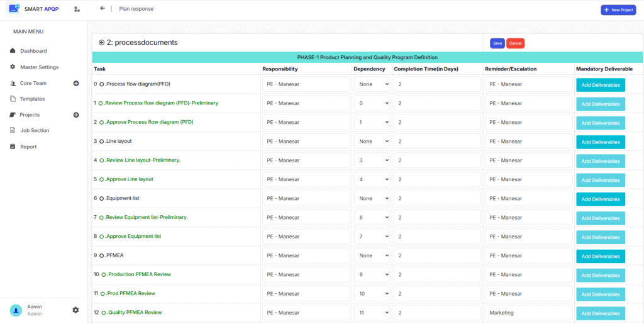Select radio circle for Process flow diagram(PFD)
This screenshot has width=644, height=324.
pyautogui.click(x=101, y=84)
